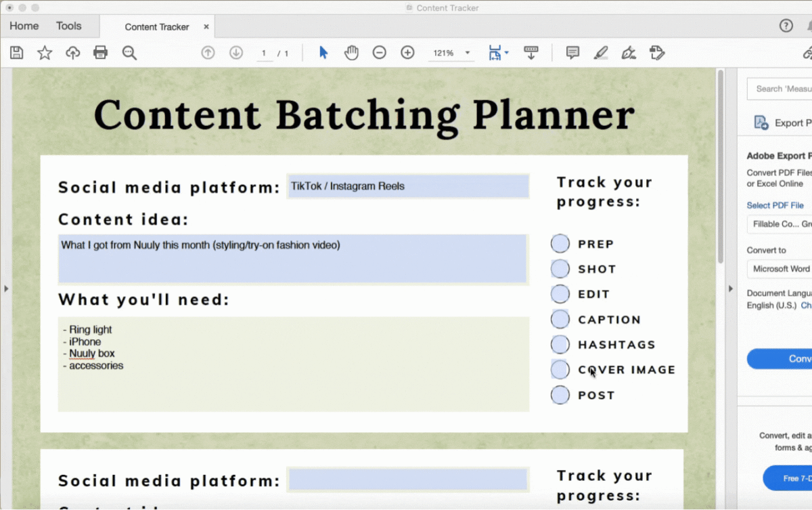Click the print icon in toolbar
The width and height of the screenshot is (812, 510).
click(x=101, y=53)
